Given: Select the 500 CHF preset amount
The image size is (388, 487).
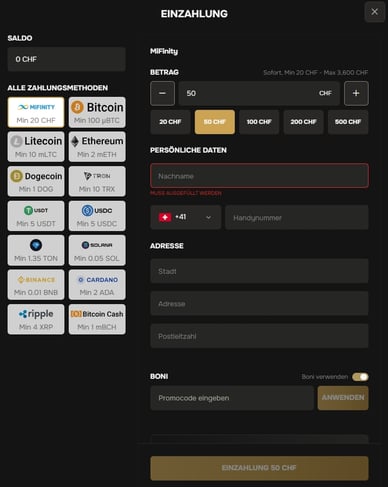Looking at the screenshot, I should [x=348, y=122].
